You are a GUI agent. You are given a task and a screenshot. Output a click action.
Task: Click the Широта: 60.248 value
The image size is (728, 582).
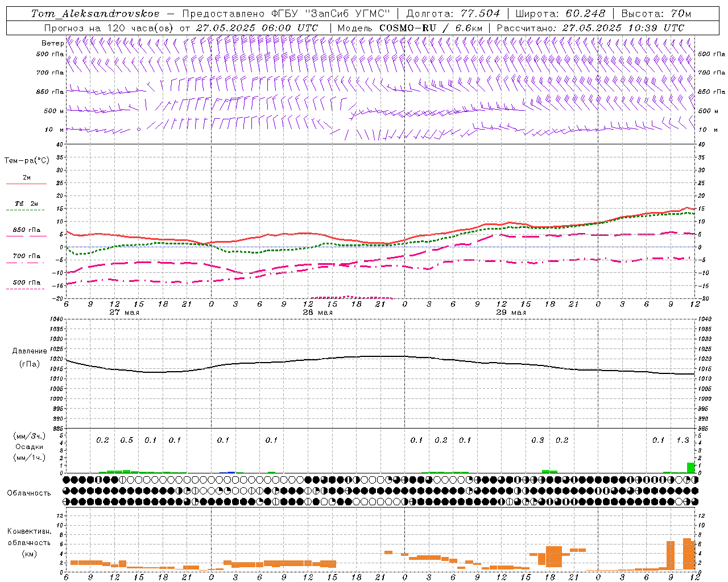point(560,14)
